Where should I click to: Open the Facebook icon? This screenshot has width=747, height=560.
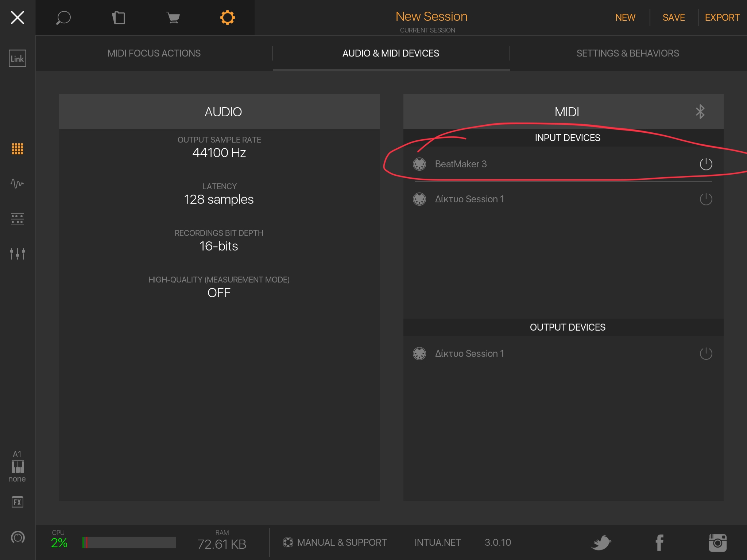pos(659,542)
